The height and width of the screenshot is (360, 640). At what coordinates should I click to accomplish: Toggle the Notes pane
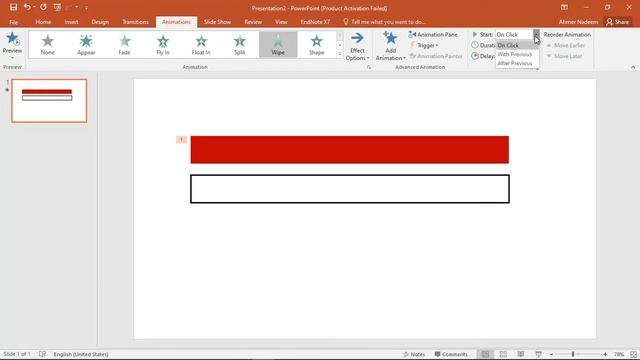coord(414,354)
